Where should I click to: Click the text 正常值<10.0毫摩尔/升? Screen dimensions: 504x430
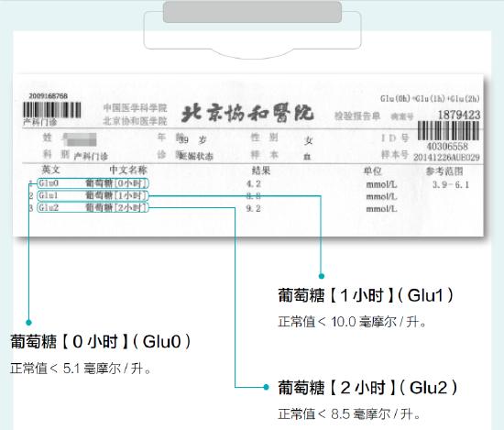352,322
